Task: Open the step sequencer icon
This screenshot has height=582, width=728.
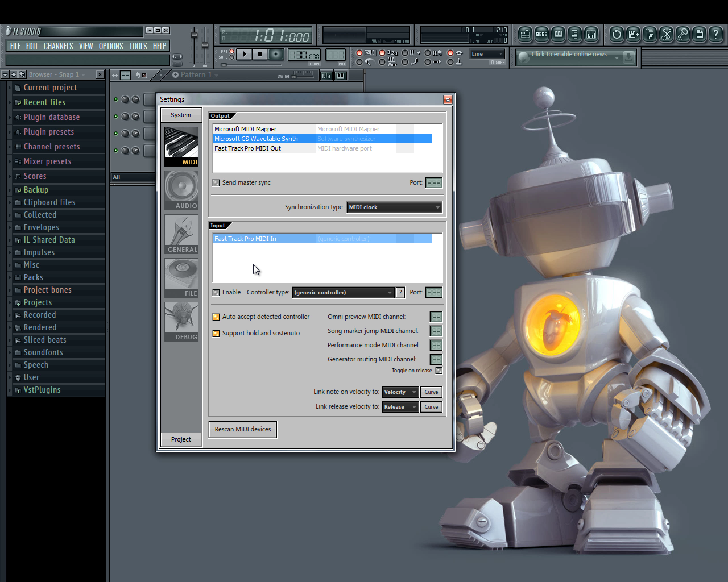Action: tap(541, 35)
